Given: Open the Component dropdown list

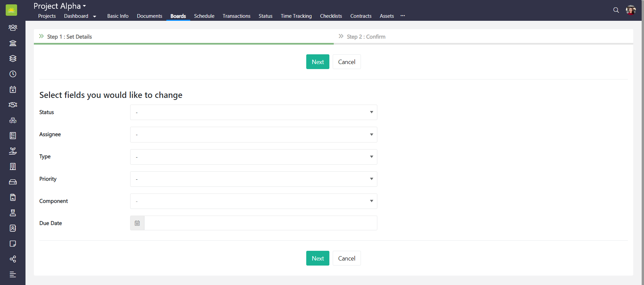Looking at the screenshot, I should point(254,201).
